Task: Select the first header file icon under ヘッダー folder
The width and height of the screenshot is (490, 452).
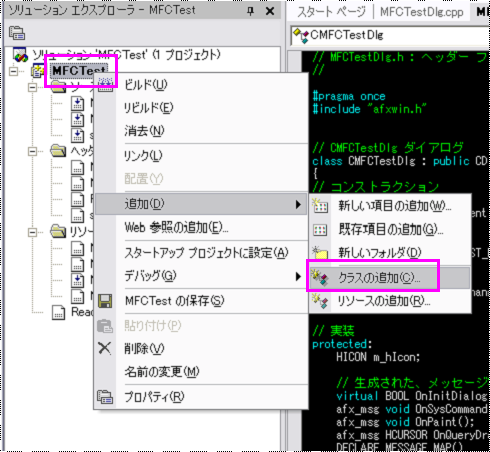Action: point(77,168)
